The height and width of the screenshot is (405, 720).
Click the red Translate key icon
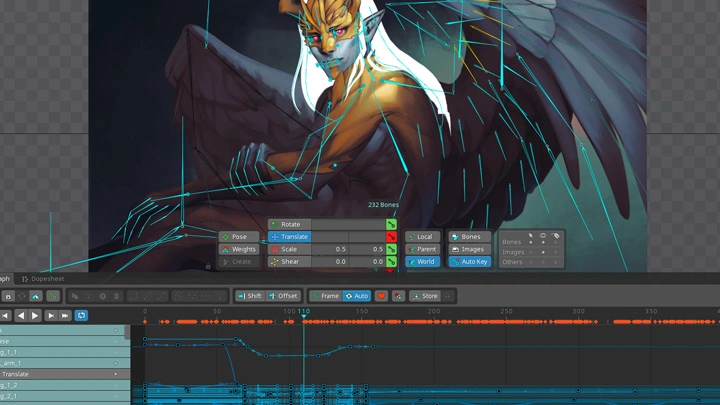[391, 237]
